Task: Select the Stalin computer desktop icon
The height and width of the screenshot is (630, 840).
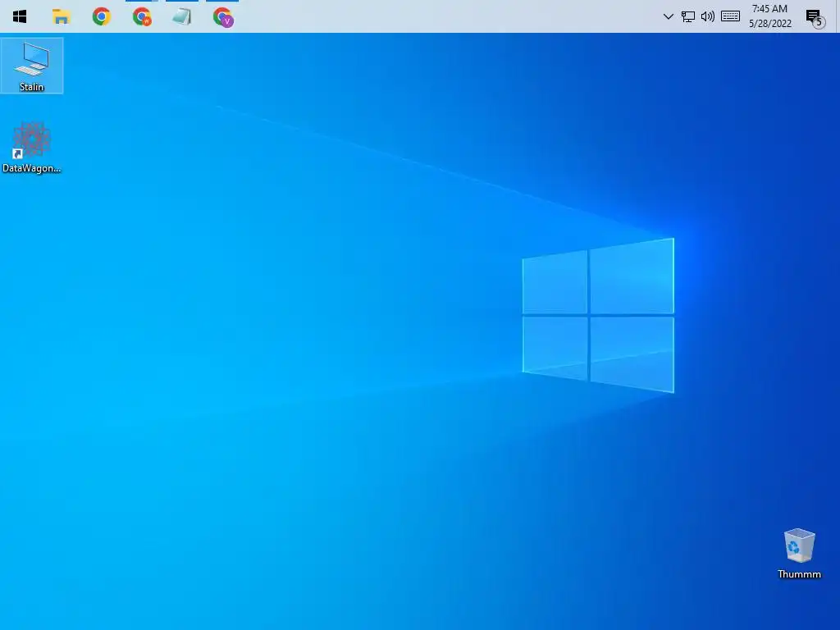Action: point(32,66)
